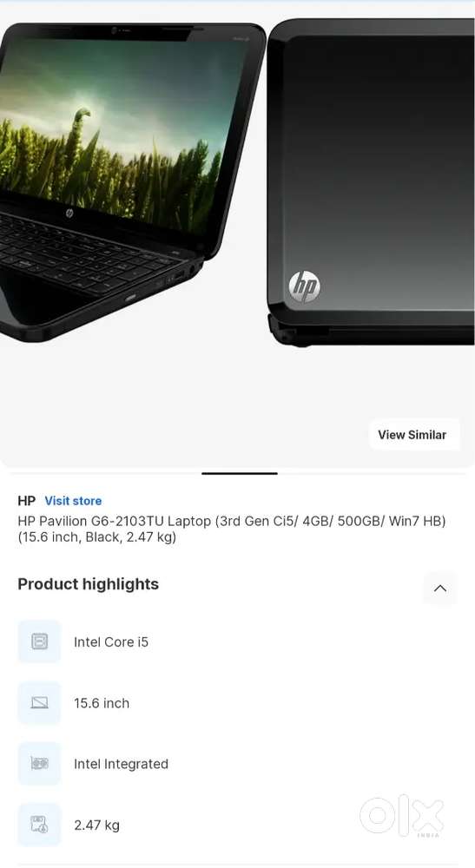Tap the OLX India watermark logo
475x868 pixels.
coord(401,817)
